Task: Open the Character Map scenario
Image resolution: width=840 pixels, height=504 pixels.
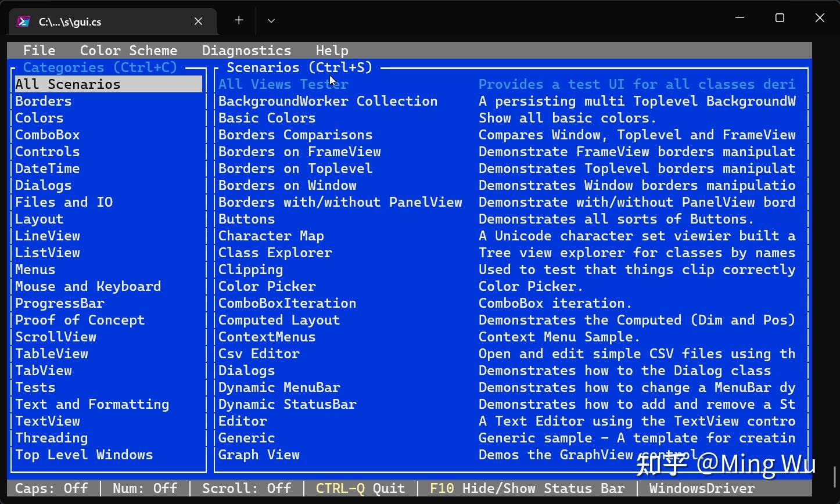Action: [x=271, y=236]
